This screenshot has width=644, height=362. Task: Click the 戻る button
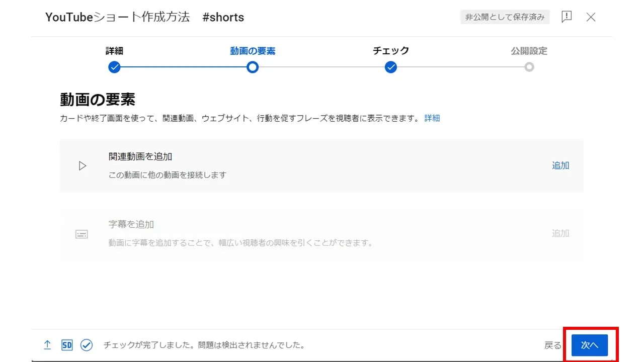click(x=552, y=345)
